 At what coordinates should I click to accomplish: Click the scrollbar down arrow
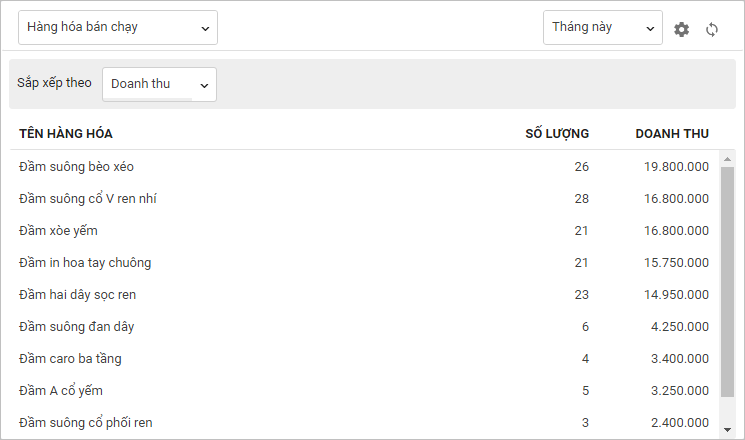point(727,429)
